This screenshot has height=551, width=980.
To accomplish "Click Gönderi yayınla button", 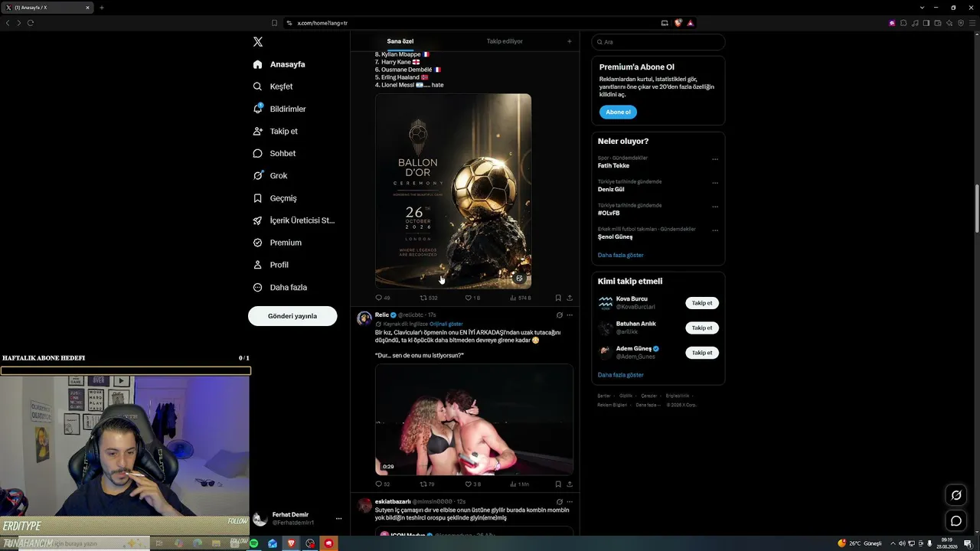I will click(x=292, y=316).
